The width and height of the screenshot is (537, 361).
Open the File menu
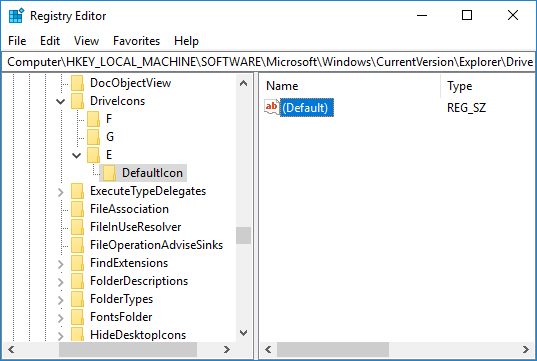[17, 41]
